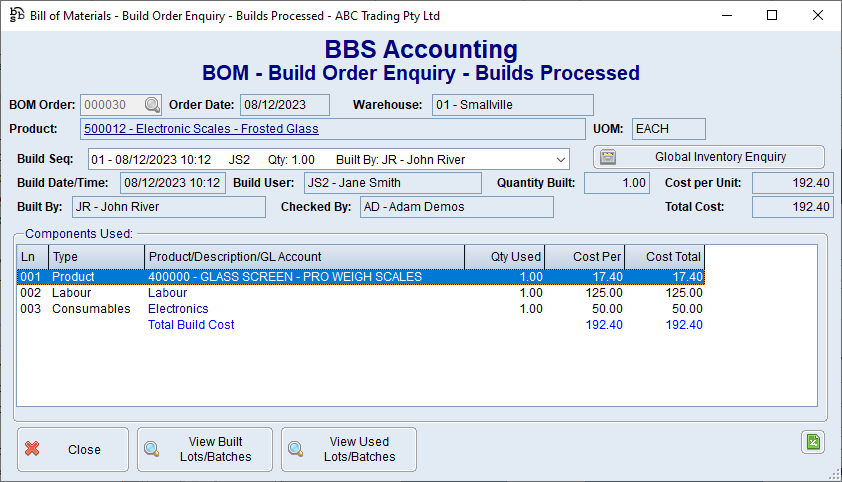Click the red X Close button
842x482 pixels.
pyautogui.click(x=73, y=449)
